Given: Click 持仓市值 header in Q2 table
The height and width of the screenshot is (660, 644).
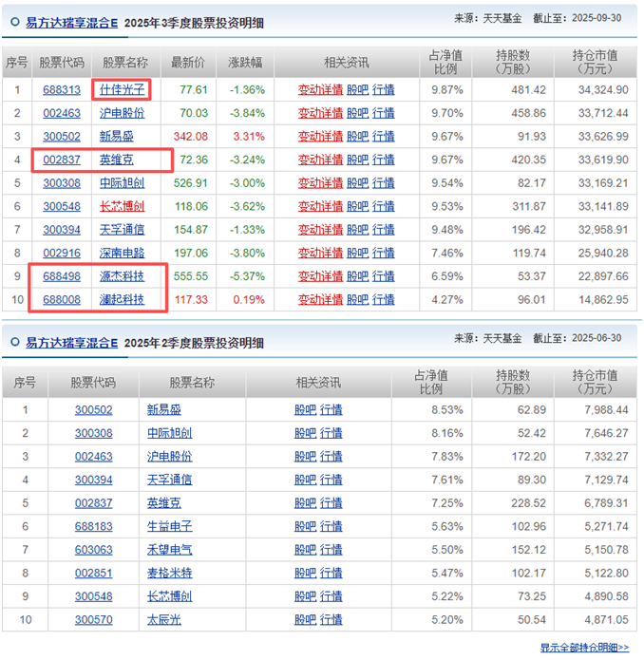Looking at the screenshot, I should coord(596,382).
